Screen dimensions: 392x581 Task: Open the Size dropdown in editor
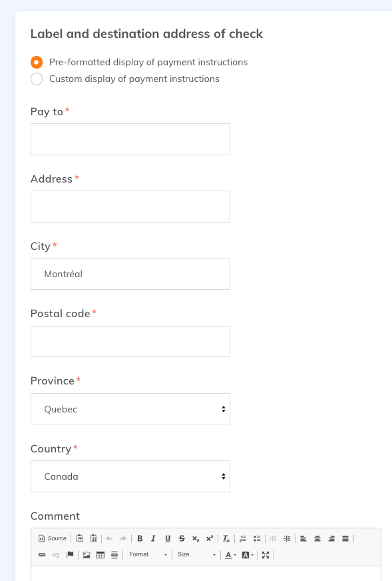coord(196,555)
